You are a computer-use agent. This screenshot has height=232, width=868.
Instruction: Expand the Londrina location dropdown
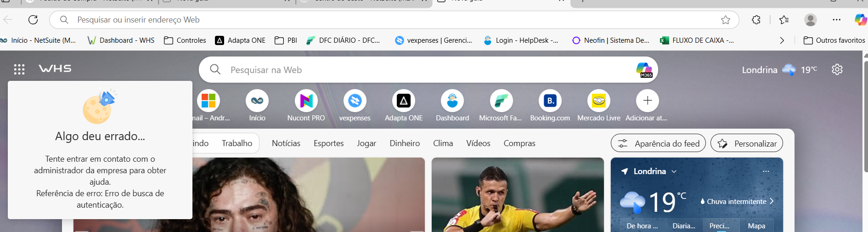click(674, 171)
